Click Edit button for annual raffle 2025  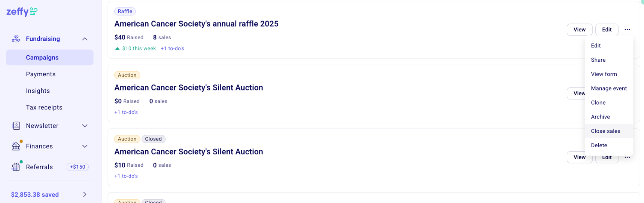(607, 30)
